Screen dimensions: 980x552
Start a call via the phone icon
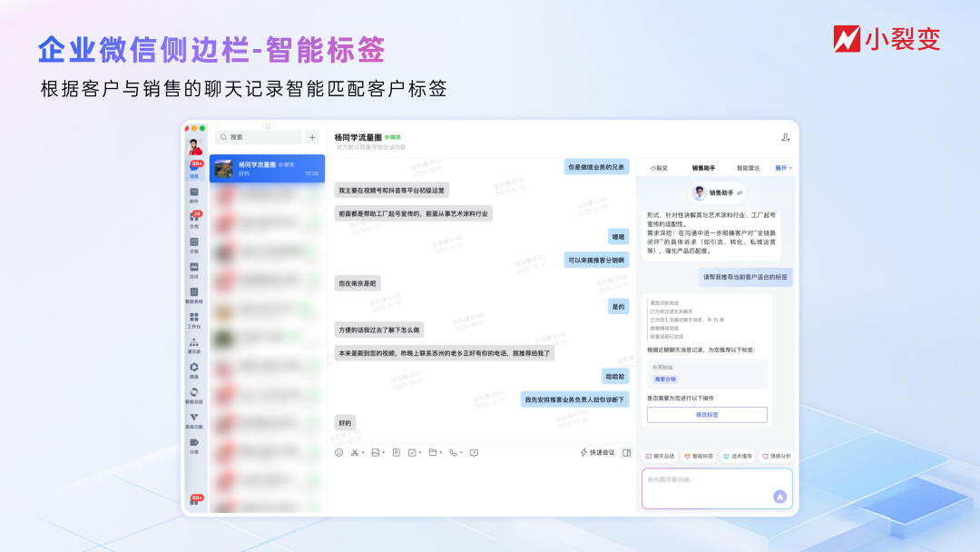(452, 452)
